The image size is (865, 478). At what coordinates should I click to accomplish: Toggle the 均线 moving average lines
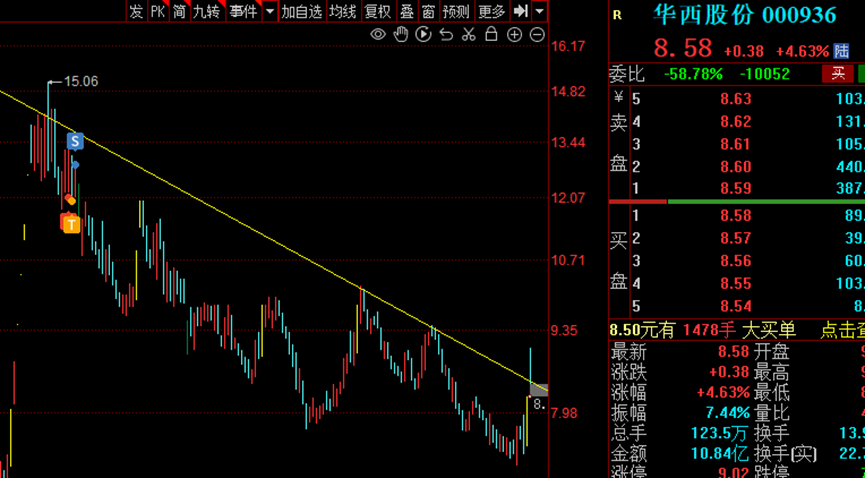click(342, 11)
